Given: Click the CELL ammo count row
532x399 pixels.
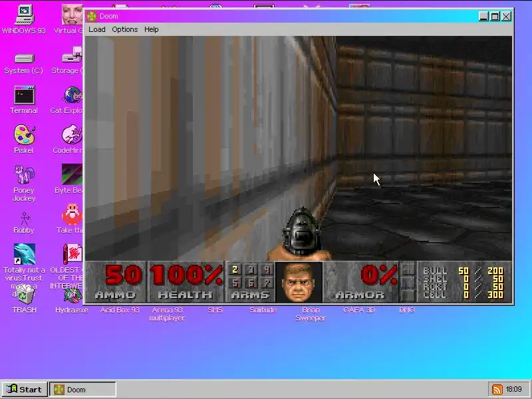Looking at the screenshot, I should pos(463,295).
